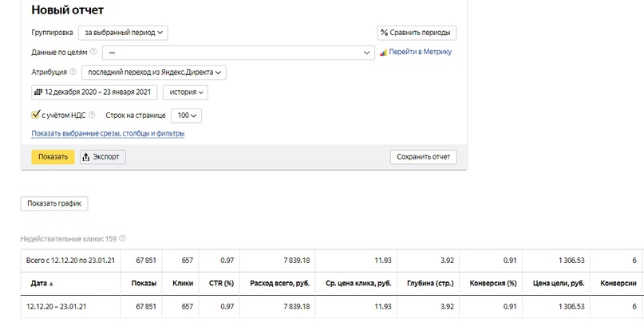Click the help icon next to Данные по целям

(x=93, y=52)
